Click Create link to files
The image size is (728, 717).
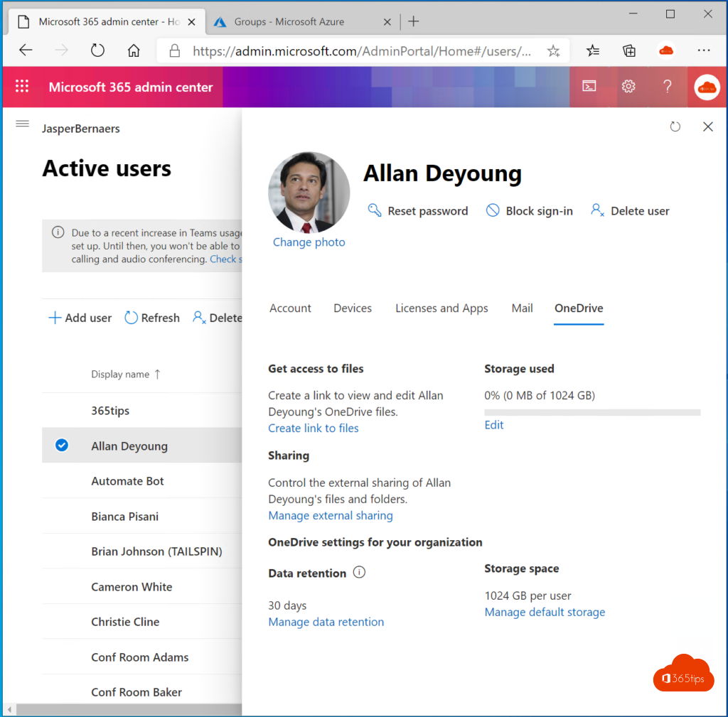point(313,428)
